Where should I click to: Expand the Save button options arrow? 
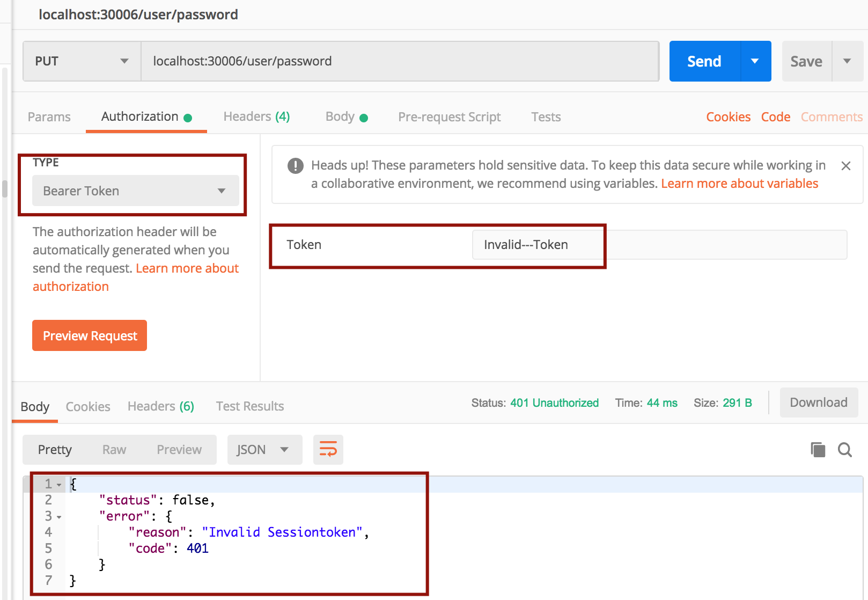(847, 61)
